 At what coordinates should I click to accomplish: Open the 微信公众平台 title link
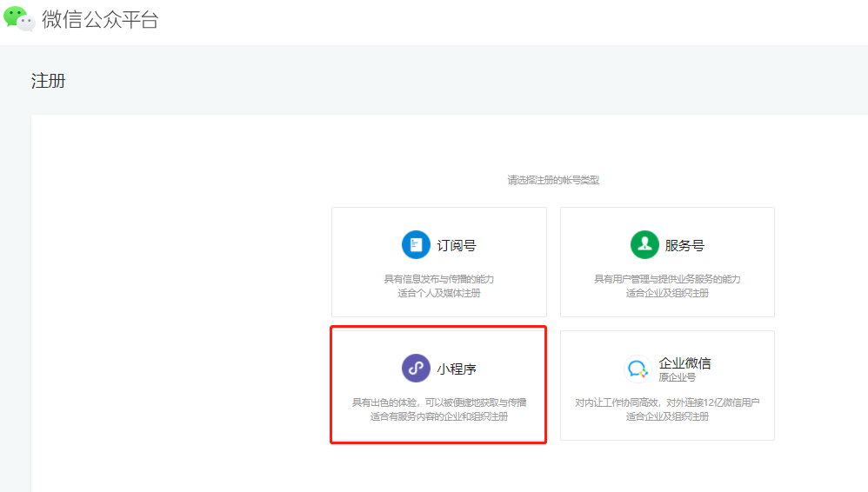[100, 19]
